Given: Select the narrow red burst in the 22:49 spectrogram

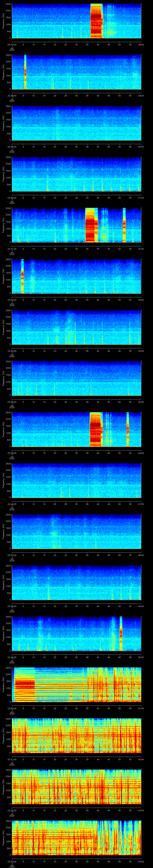Looking at the screenshot, I should coord(121,633).
